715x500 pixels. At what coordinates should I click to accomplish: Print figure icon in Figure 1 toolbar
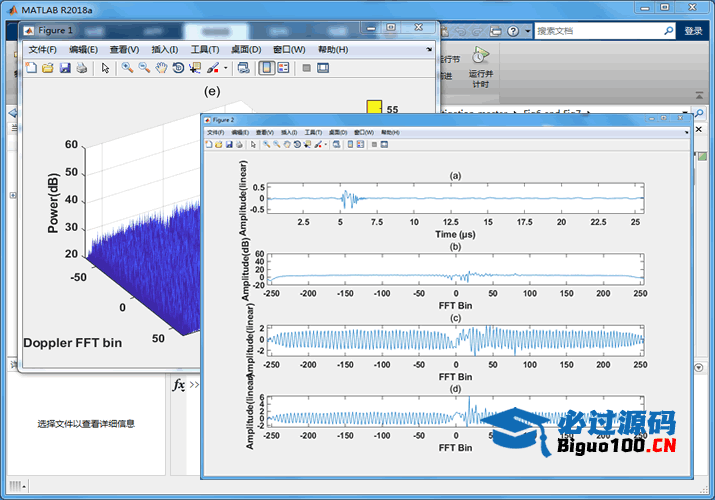[x=82, y=68]
